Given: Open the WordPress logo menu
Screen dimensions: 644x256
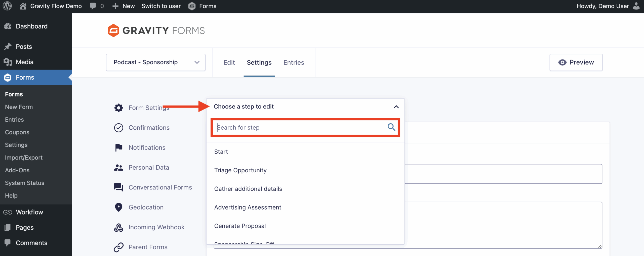Looking at the screenshot, I should 7,6.
